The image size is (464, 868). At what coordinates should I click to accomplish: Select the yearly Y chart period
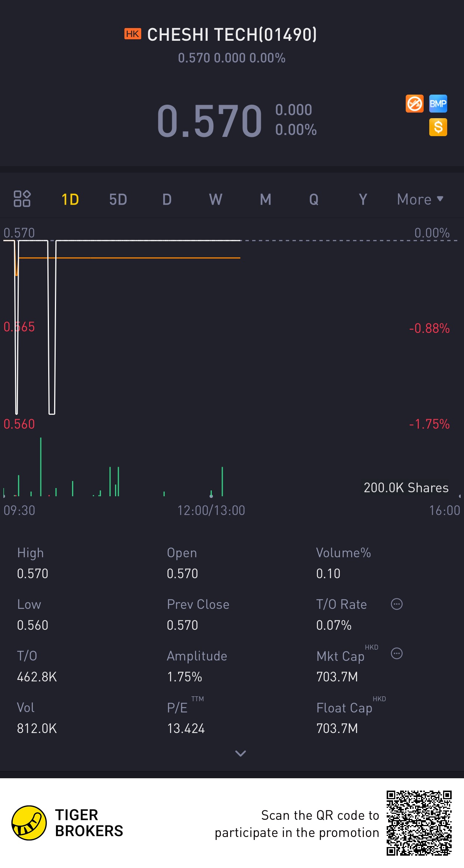point(363,199)
